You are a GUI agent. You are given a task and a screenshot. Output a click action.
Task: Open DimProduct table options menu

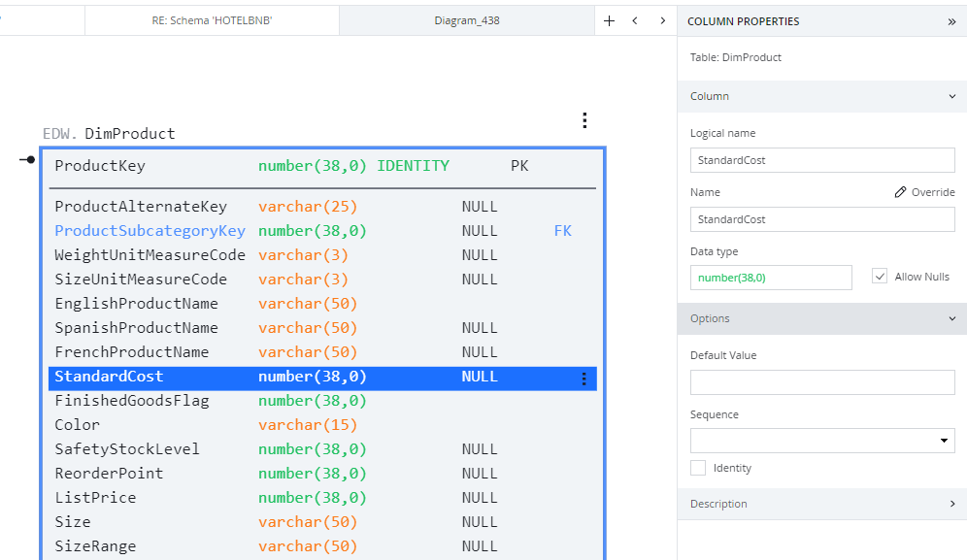584,120
